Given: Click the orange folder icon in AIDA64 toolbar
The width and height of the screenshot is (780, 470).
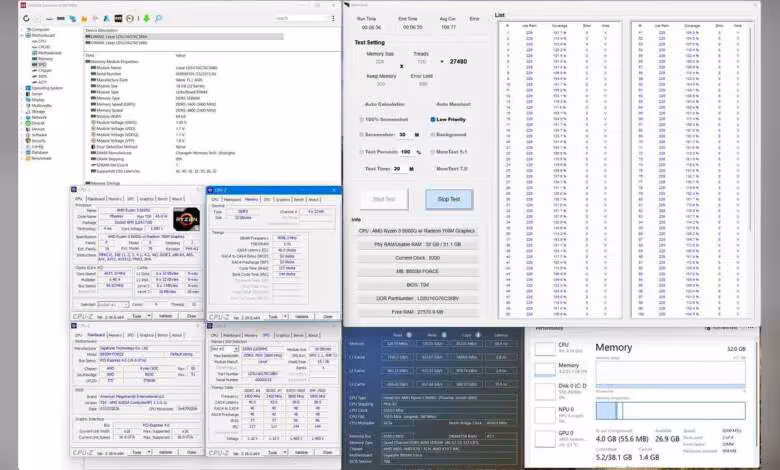Looking at the screenshot, I should point(84,18).
